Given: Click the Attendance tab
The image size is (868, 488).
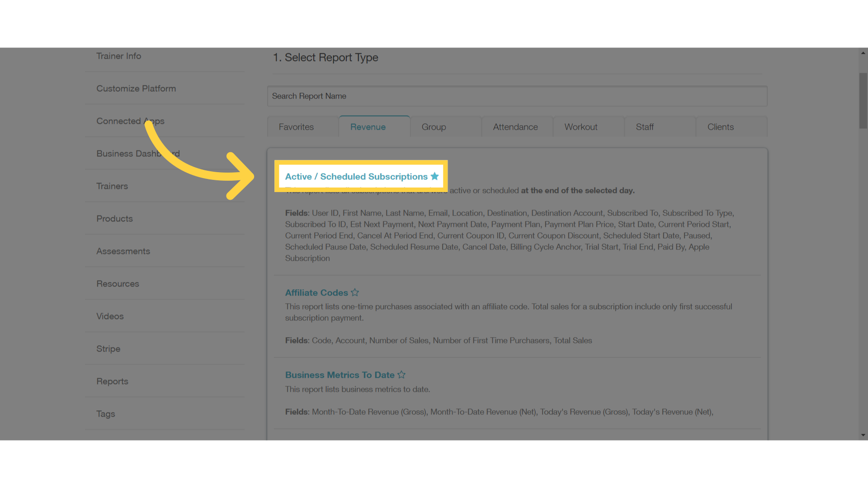Looking at the screenshot, I should 515,127.
